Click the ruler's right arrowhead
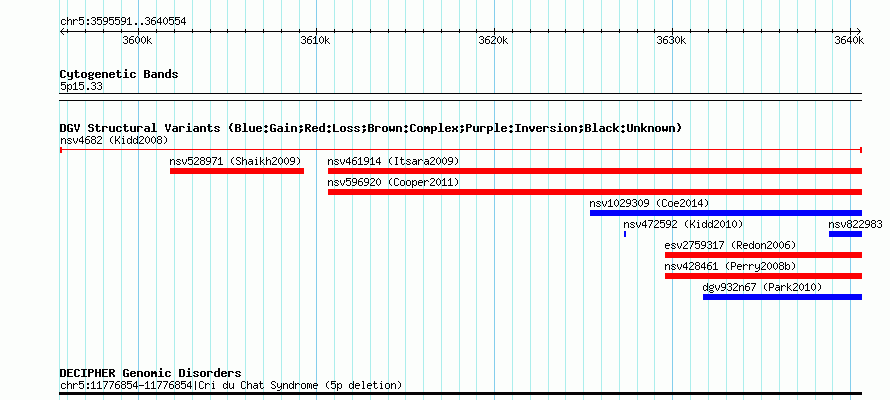This screenshot has width=890, height=400. [x=859, y=31]
